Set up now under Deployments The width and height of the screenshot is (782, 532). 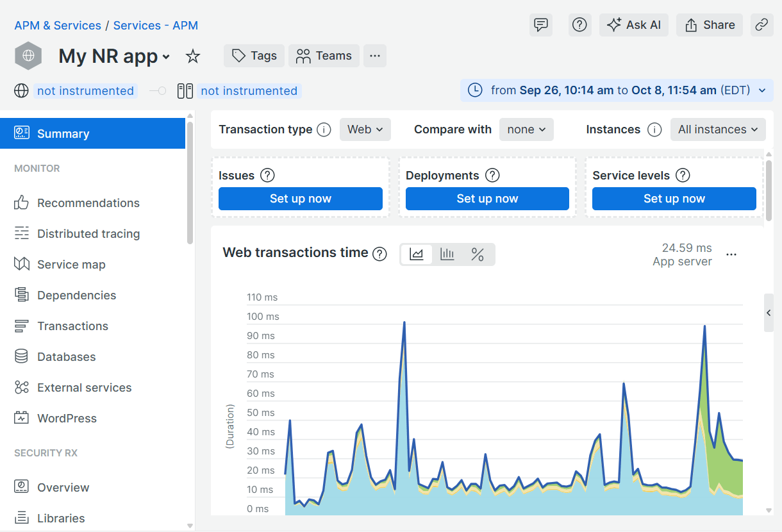(487, 199)
